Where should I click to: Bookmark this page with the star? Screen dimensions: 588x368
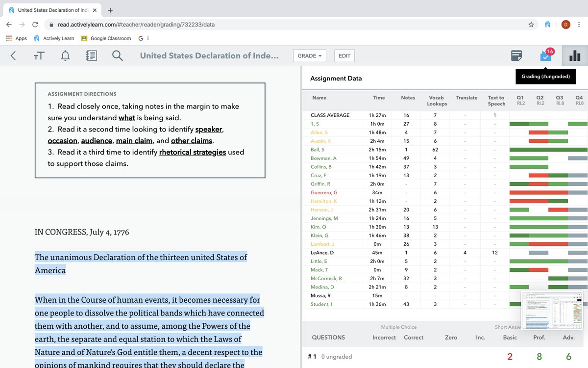[531, 23]
